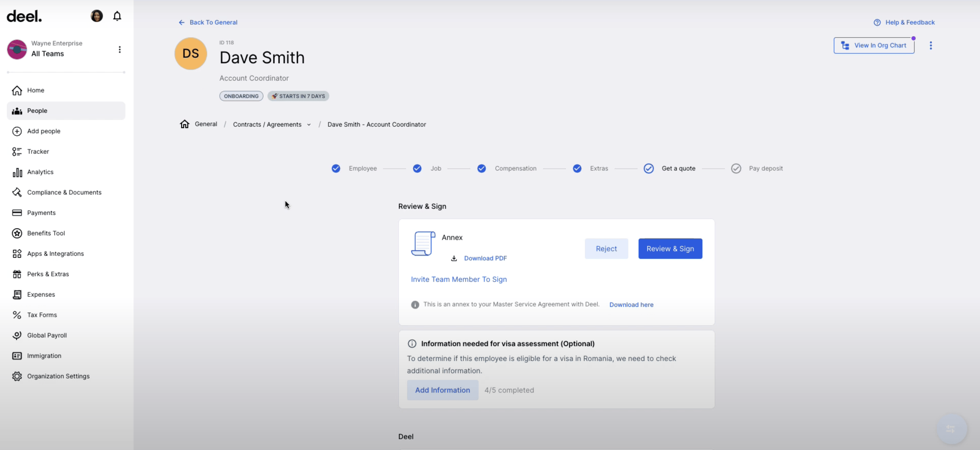The width and height of the screenshot is (980, 450).
Task: Go to the Employee step checkmark
Action: 336,168
